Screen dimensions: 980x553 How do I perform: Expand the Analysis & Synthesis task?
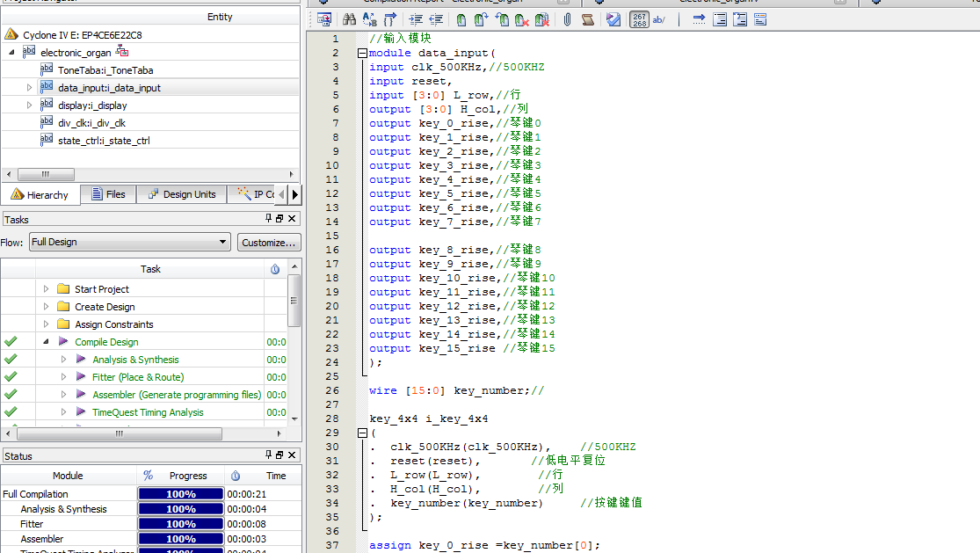pyautogui.click(x=63, y=360)
